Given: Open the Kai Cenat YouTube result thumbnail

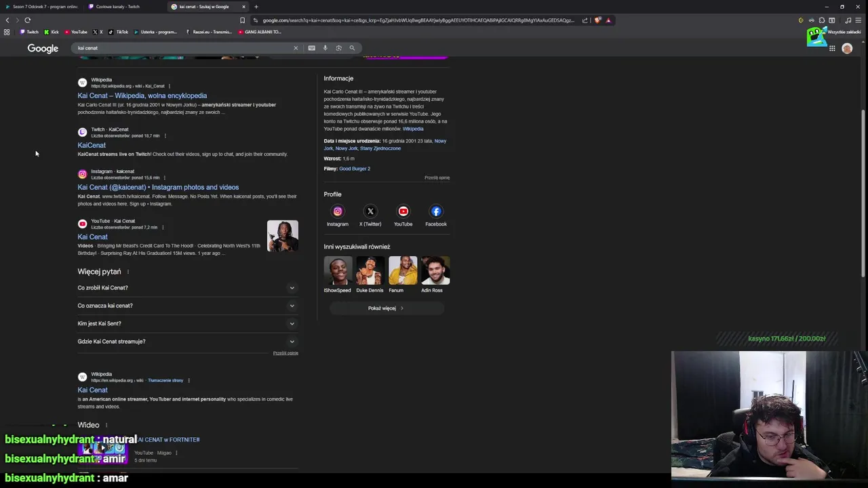Looking at the screenshot, I should coord(282,236).
